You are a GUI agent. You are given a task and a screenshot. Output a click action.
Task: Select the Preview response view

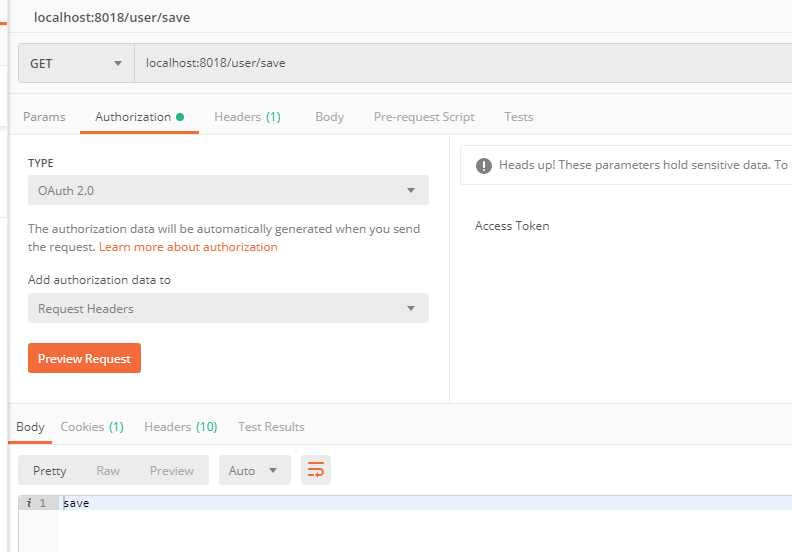172,471
